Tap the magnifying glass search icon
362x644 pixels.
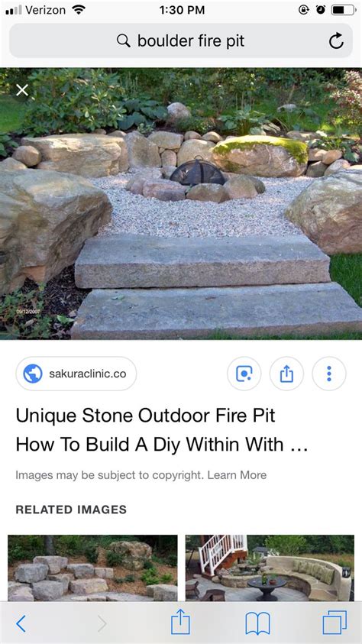[123, 40]
